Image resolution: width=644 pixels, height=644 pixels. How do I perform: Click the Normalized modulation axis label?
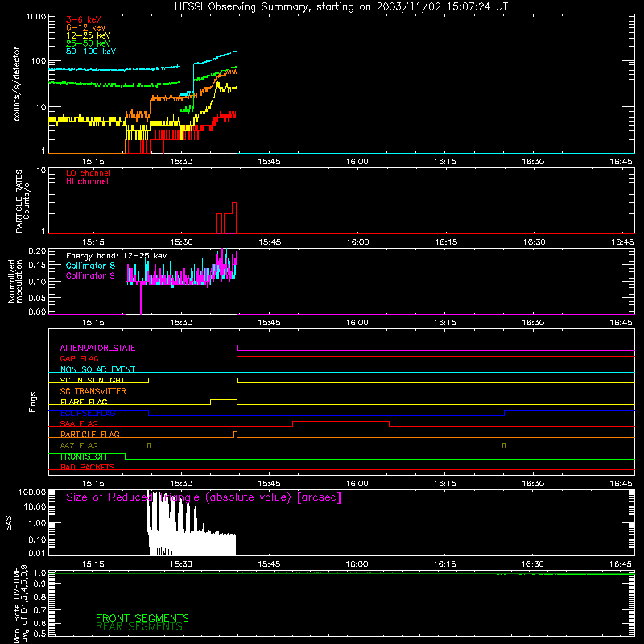coord(15,281)
